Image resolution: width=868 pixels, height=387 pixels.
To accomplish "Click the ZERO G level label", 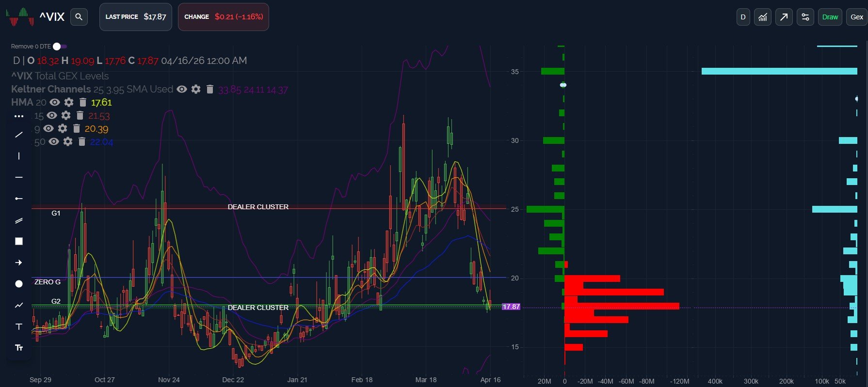I will [48, 282].
